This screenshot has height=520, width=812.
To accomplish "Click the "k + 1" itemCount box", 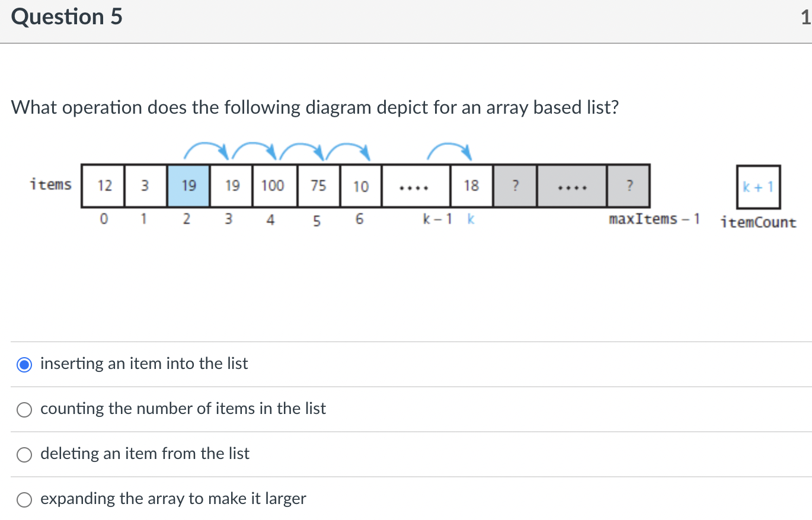I will pyautogui.click(x=759, y=187).
